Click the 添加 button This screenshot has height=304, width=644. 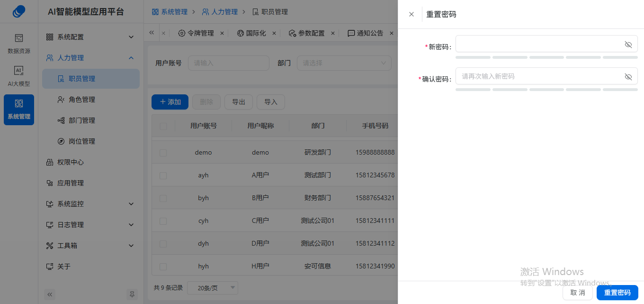pos(170,102)
